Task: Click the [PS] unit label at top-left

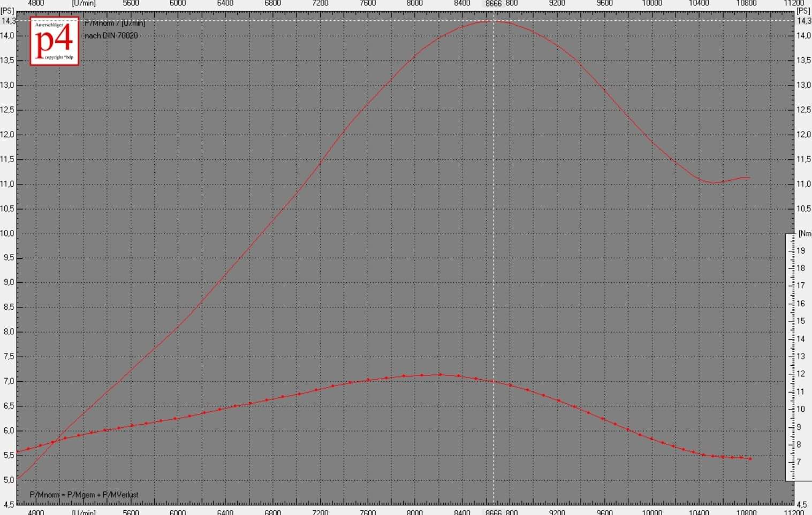Action: pos(7,11)
